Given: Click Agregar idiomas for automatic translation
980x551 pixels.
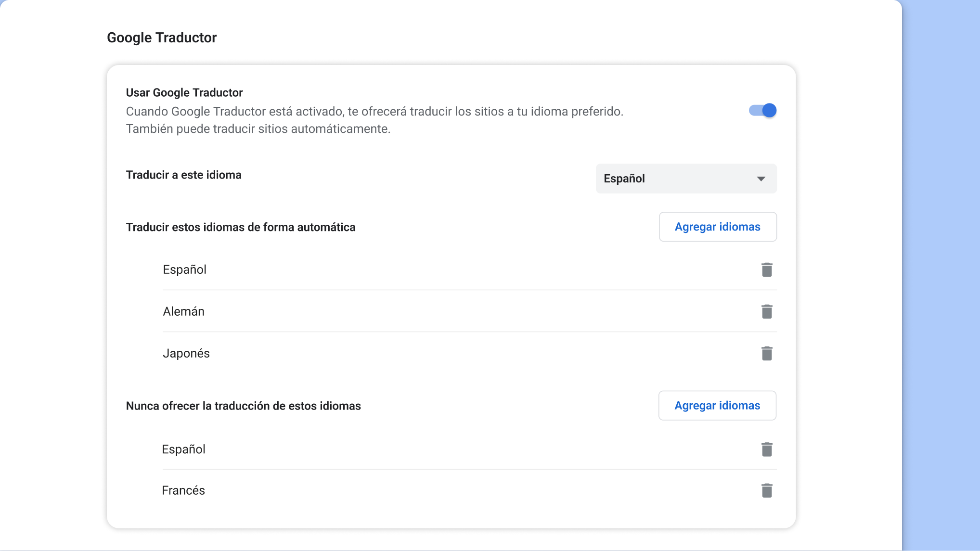Looking at the screenshot, I should (x=717, y=227).
